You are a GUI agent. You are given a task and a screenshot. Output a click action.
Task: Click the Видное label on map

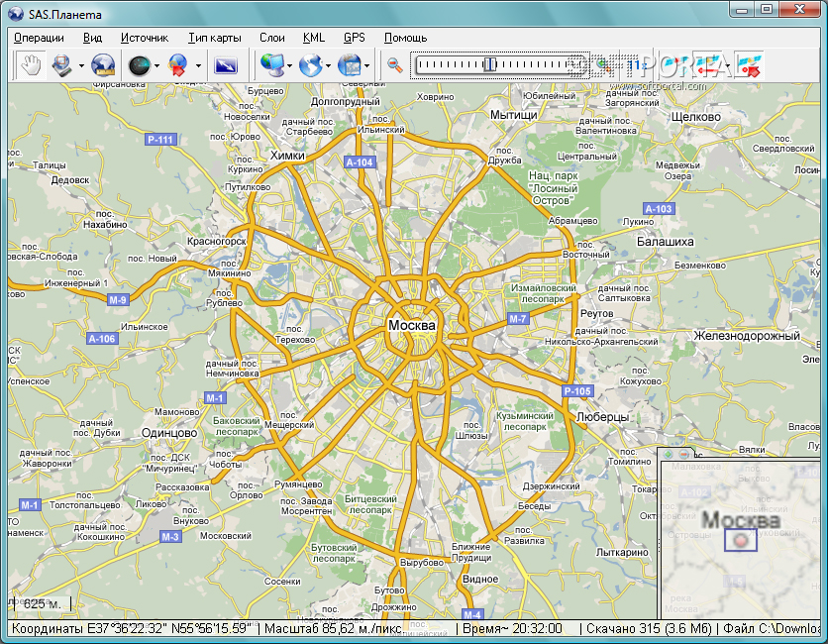coord(480,579)
